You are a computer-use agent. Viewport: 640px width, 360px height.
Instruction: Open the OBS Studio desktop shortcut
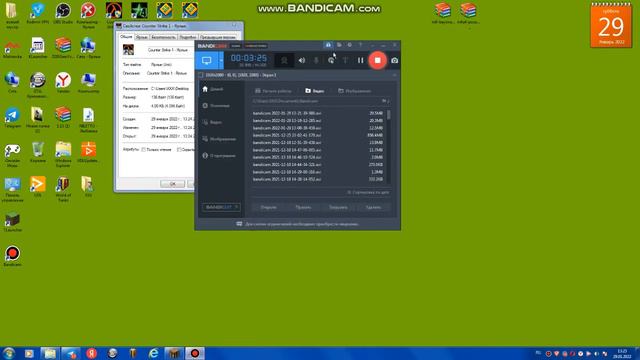point(63,13)
